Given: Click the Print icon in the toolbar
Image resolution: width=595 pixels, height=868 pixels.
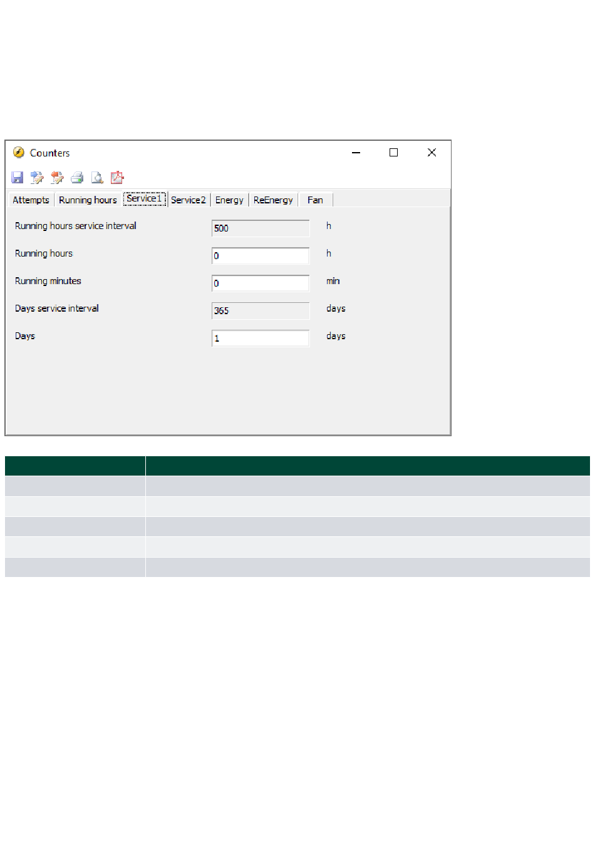Looking at the screenshot, I should pos(77,178).
